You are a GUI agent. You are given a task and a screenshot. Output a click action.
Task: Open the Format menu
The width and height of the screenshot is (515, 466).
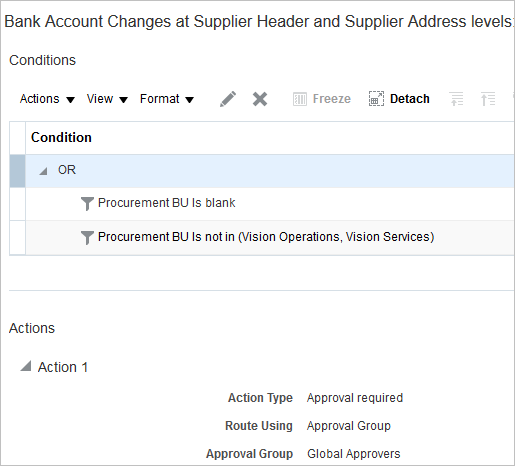click(x=167, y=99)
